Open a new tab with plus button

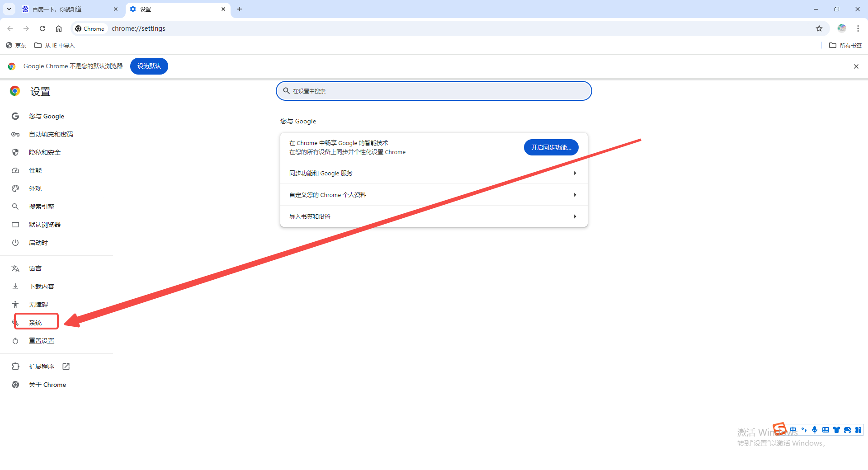(x=240, y=9)
